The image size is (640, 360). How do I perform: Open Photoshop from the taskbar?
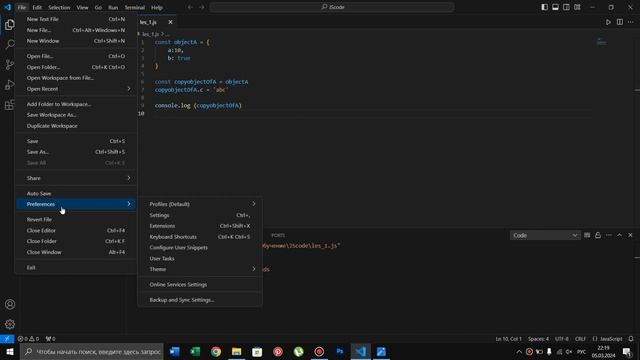340,352
